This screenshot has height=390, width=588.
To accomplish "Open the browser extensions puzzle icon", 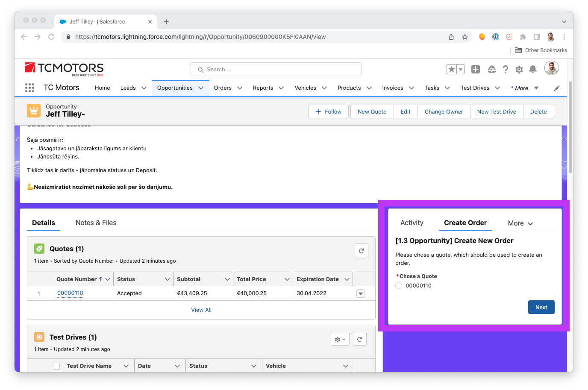I will [523, 37].
